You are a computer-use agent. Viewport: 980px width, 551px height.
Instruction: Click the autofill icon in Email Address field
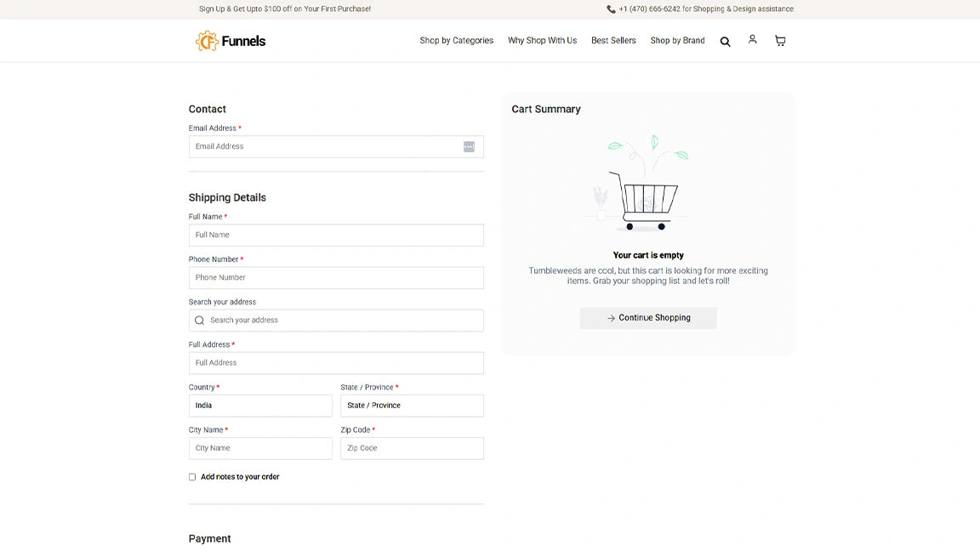[x=469, y=147]
